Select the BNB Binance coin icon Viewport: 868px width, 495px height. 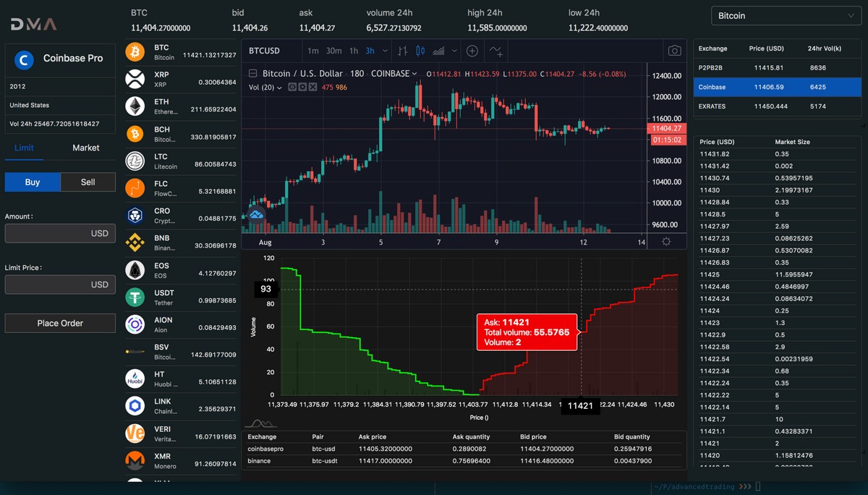click(135, 242)
